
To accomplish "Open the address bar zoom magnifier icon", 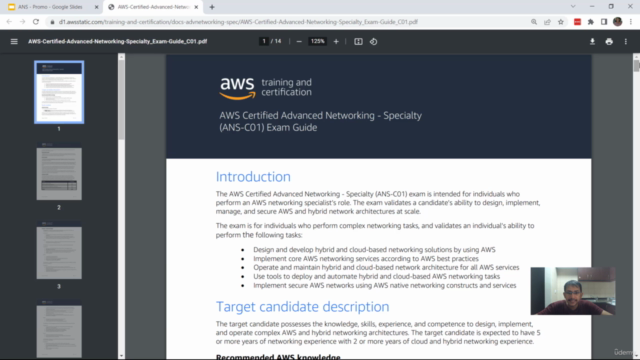I will [534, 22].
